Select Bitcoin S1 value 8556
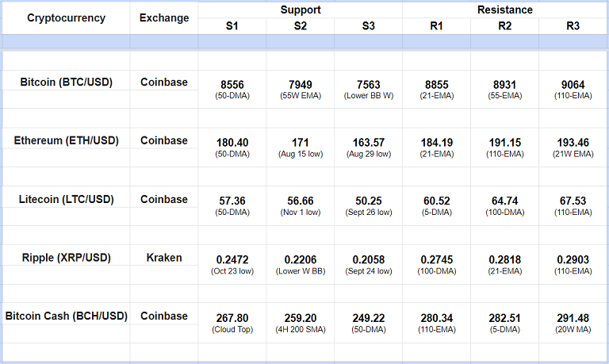Image resolution: width=609 pixels, height=364 pixels. coord(232,82)
